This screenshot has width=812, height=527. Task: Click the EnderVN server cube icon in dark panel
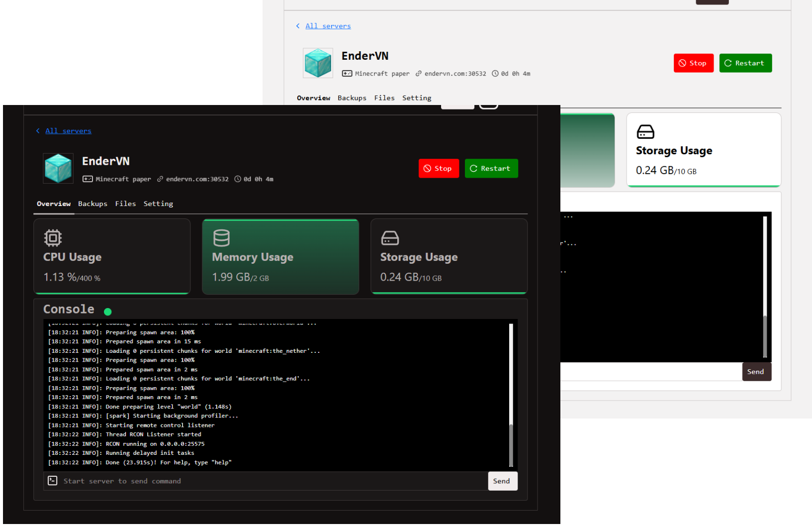tap(58, 168)
